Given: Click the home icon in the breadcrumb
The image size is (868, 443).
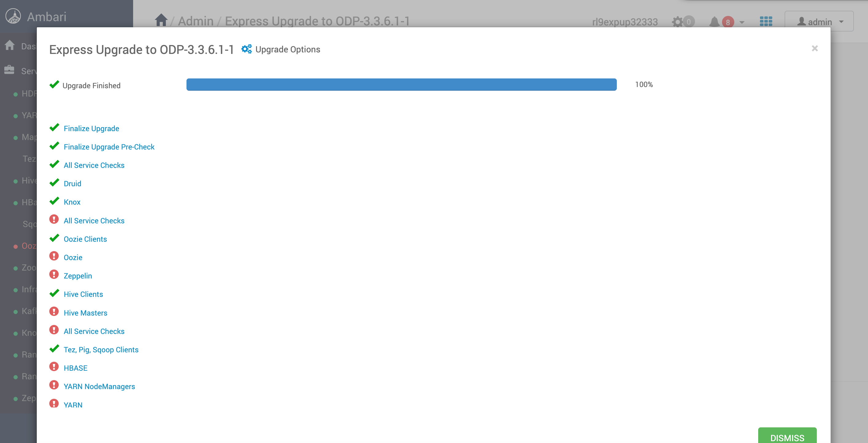Looking at the screenshot, I should pos(161,20).
